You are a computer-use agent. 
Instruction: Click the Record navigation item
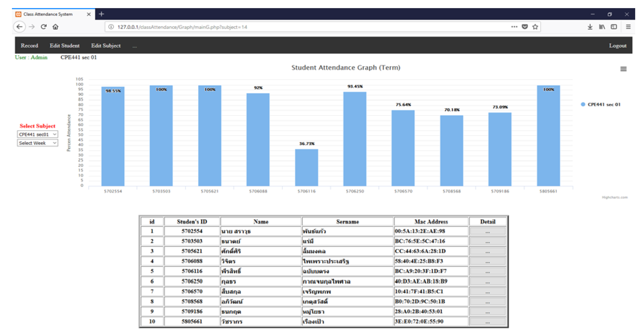coord(29,45)
